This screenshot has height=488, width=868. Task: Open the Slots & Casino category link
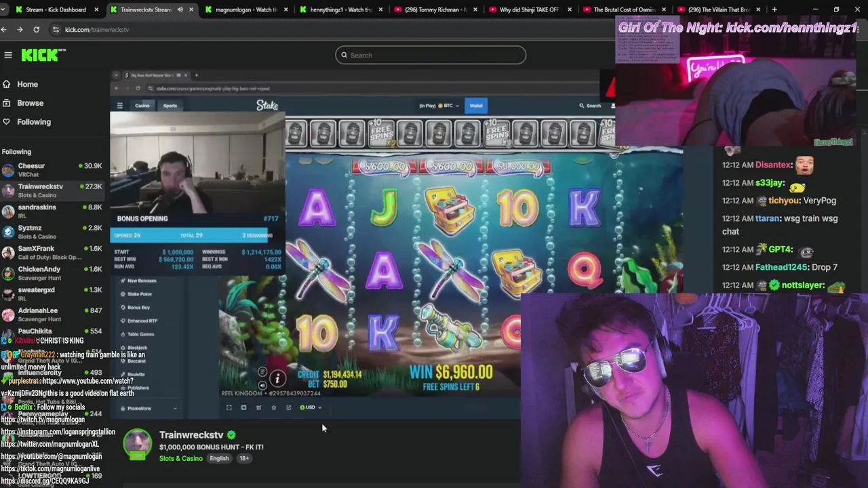tap(181, 459)
